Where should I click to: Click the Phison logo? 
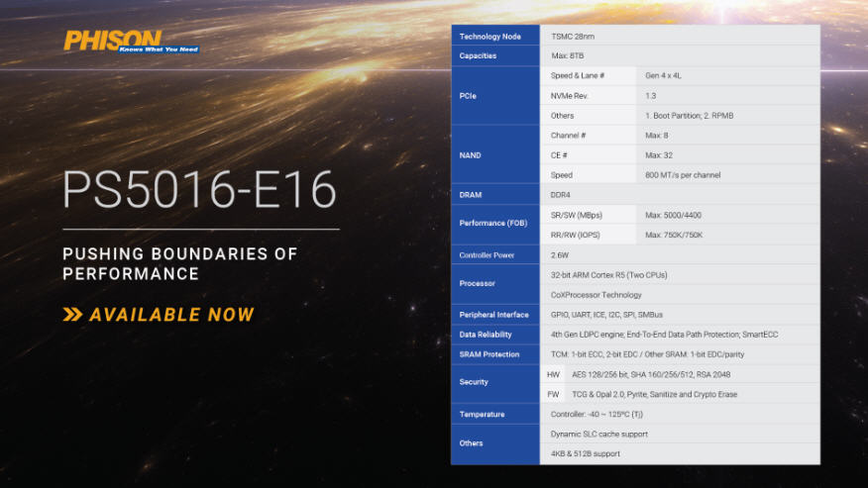coord(112,42)
